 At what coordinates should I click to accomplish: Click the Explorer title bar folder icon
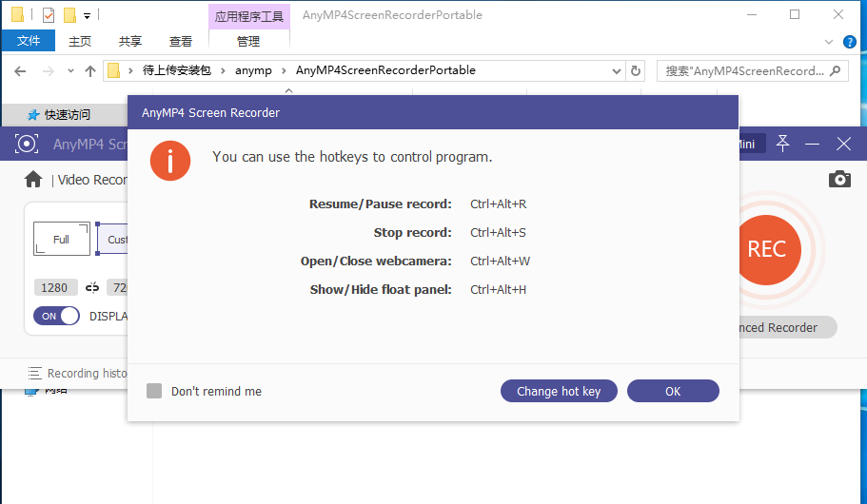(18, 14)
